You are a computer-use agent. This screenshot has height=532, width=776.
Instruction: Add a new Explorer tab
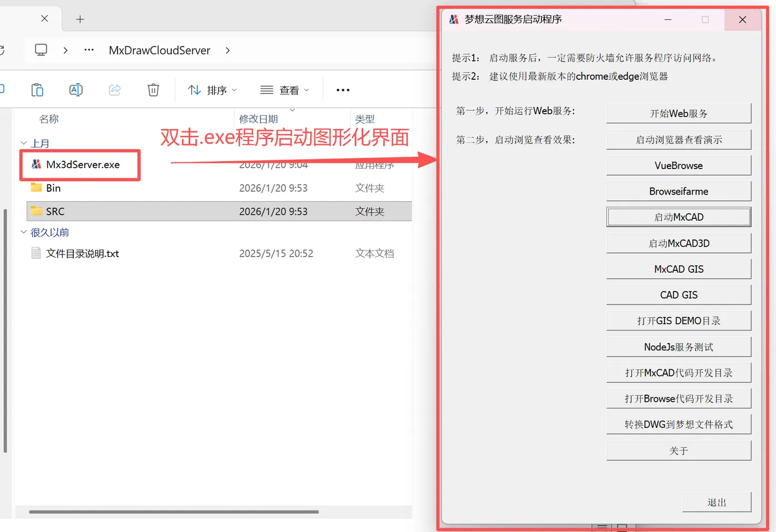80,19
